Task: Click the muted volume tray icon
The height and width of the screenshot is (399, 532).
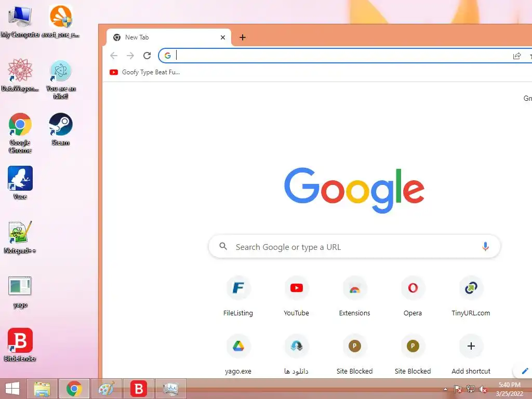Action: (483, 389)
